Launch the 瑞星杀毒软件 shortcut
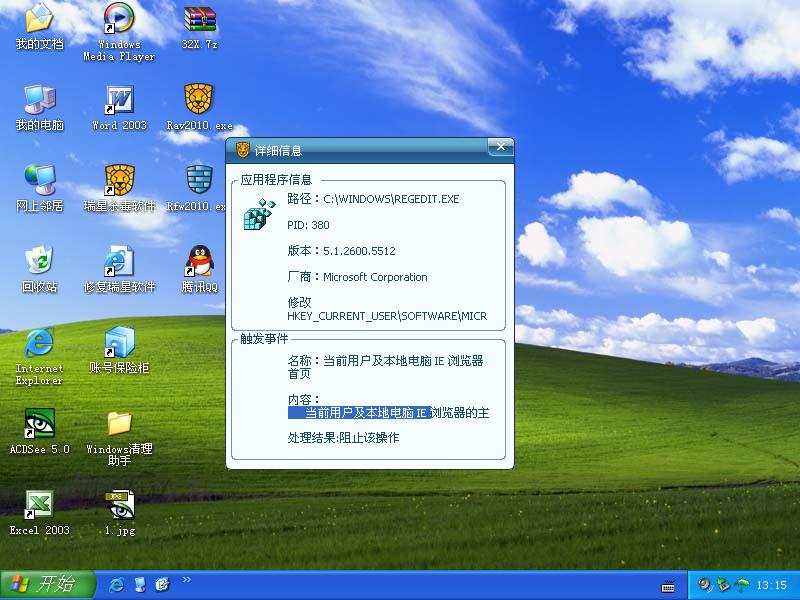Screen dimensions: 800x600 point(119,188)
